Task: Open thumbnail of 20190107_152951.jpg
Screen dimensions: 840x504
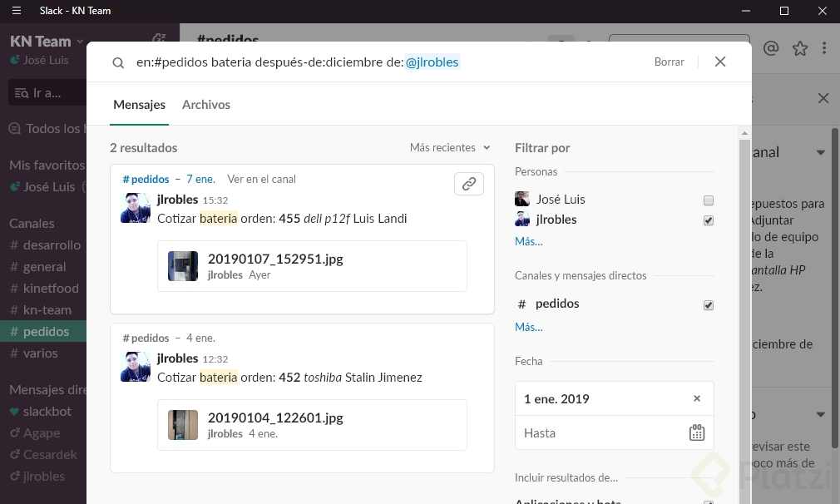Action: (183, 266)
